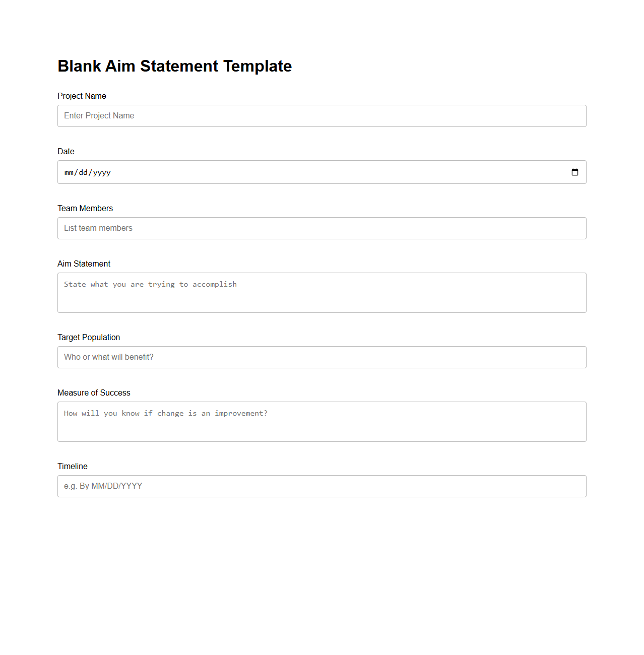The height and width of the screenshot is (655, 644).
Task: Open the calendar date picker icon
Action: 575,172
